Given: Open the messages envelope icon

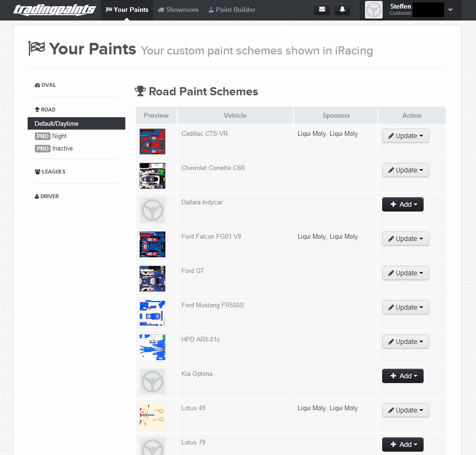Looking at the screenshot, I should (x=322, y=10).
